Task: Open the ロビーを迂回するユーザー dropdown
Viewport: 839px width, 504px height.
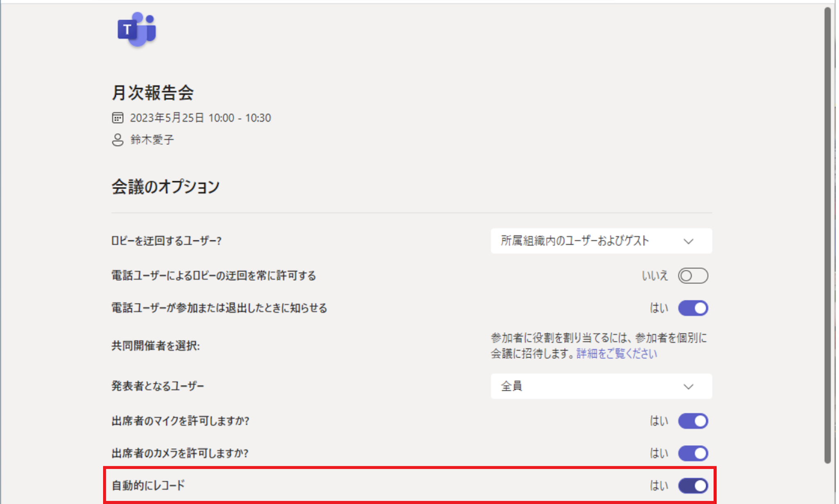Action: tap(601, 241)
